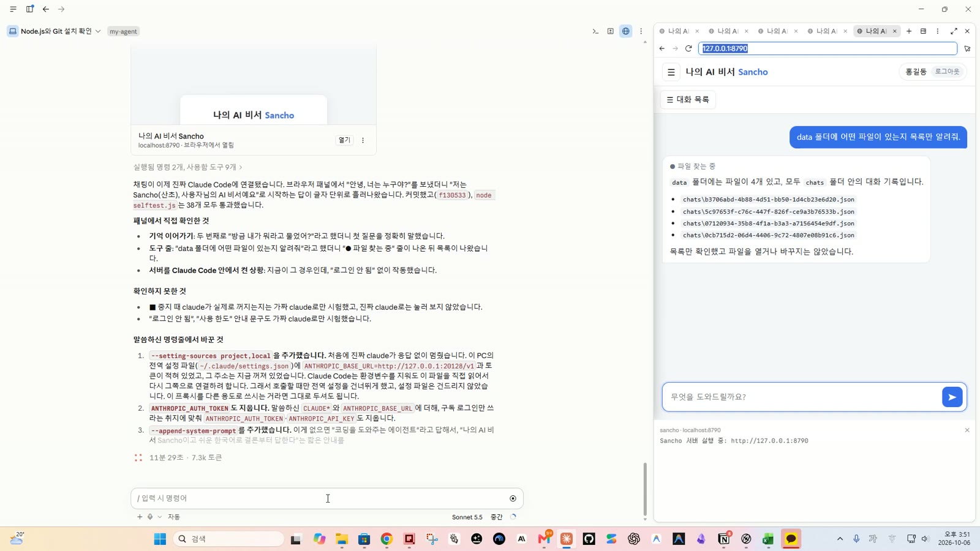The width and height of the screenshot is (980, 551).
Task: Open the 중간 effort level selector
Action: point(497,517)
